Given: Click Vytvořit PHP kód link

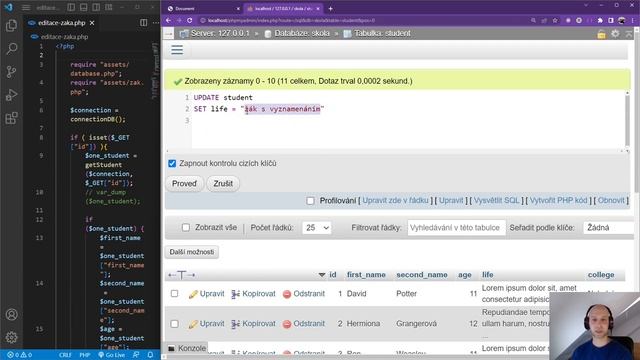Looking at the screenshot, I should [x=558, y=200].
